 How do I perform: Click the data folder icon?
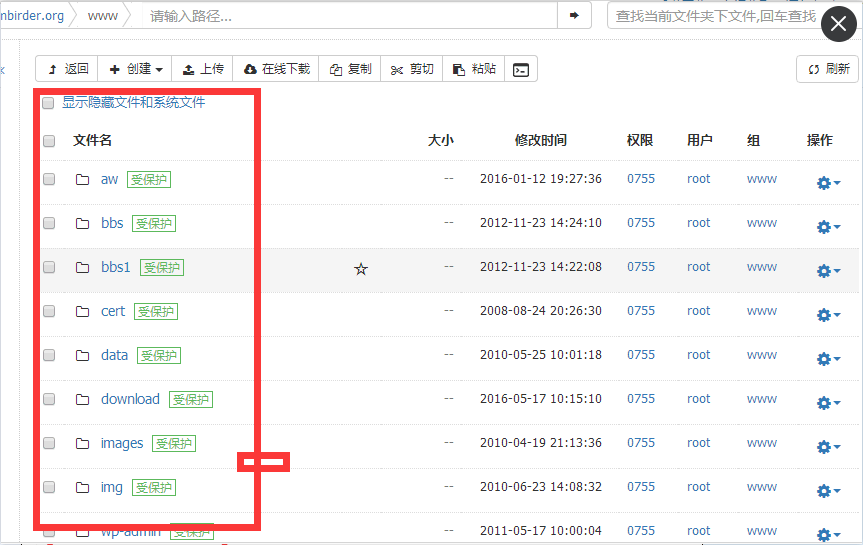[83, 356]
